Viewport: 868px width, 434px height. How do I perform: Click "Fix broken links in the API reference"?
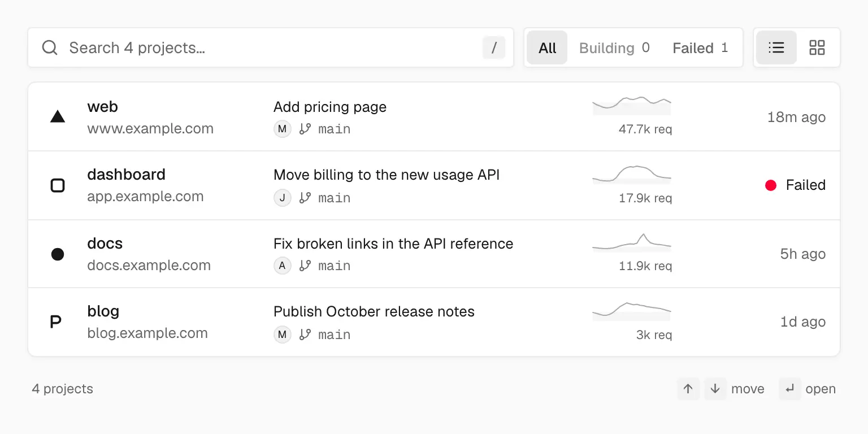click(x=393, y=244)
